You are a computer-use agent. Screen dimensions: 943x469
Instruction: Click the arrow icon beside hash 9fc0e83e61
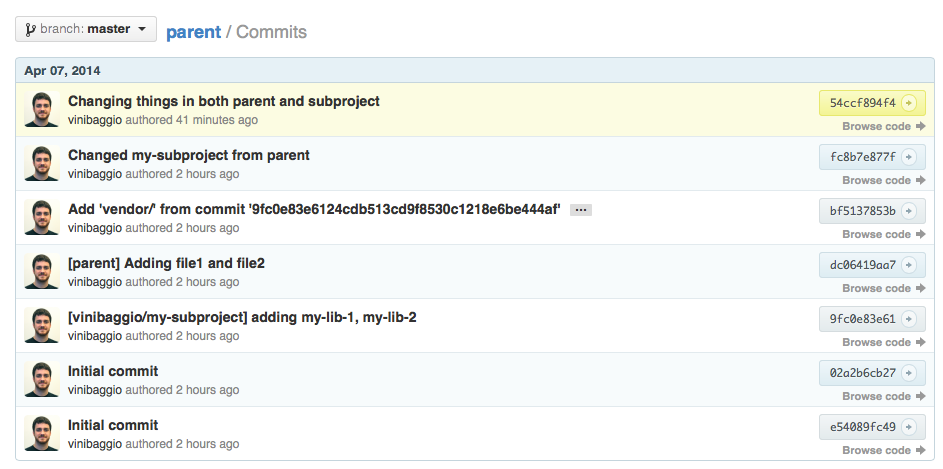pos(909,319)
